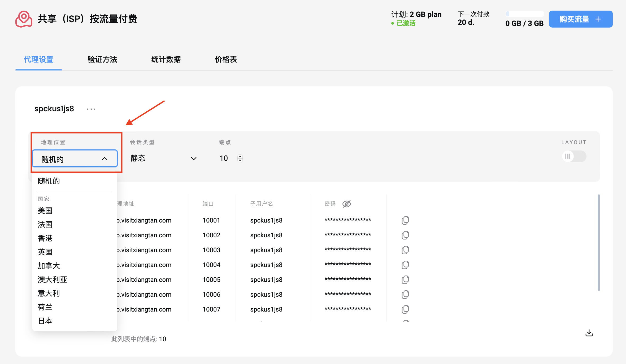Screen dimensions: 626x364
Task: Toggle password visibility eye icon
Action: [346, 204]
